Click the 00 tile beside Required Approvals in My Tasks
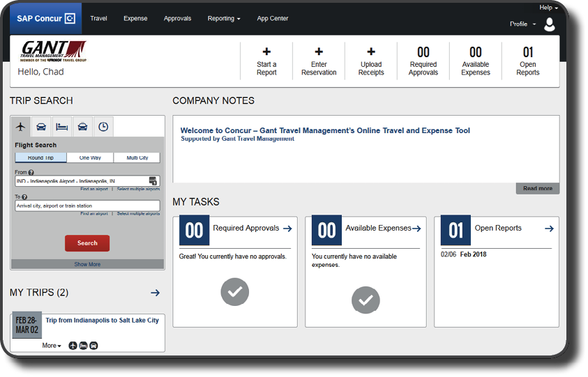The height and width of the screenshot is (377, 588). click(x=194, y=230)
